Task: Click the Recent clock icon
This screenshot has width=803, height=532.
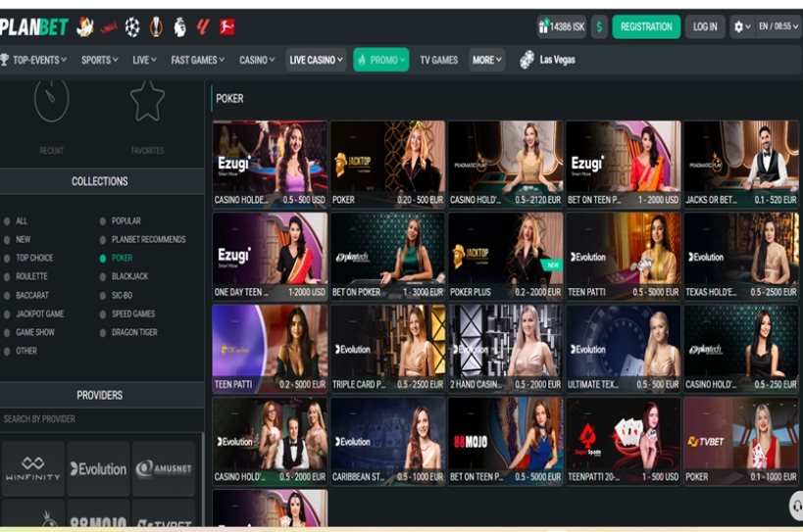Action: [x=51, y=100]
